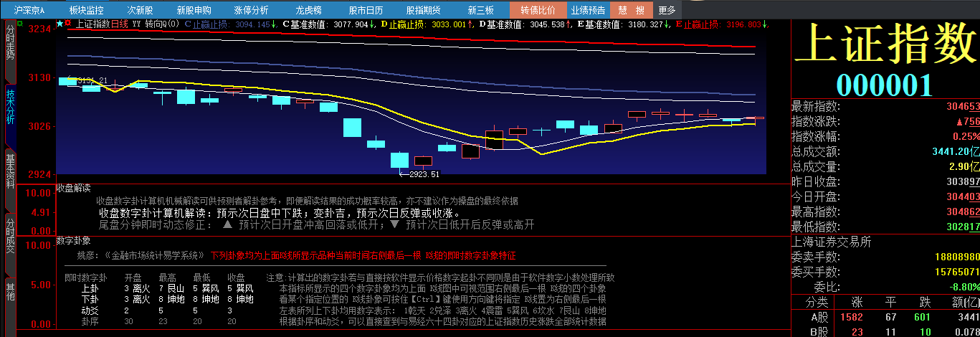The image size is (980, 337).
Task: Click E基准数值 3180.327 label
Action: point(622,24)
